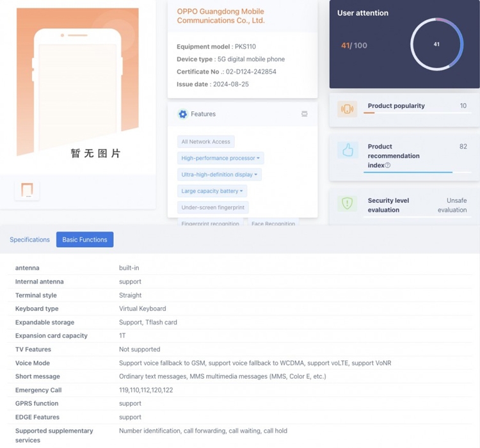Click the GPRS function row label
The width and height of the screenshot is (480, 448).
point(36,403)
